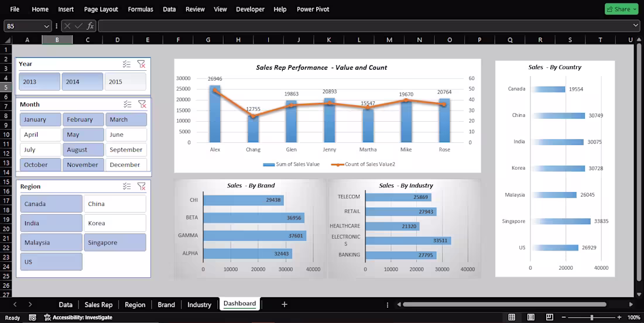This screenshot has height=323, width=644.
Task: Clear filter on the Region slicer
Action: 142,186
